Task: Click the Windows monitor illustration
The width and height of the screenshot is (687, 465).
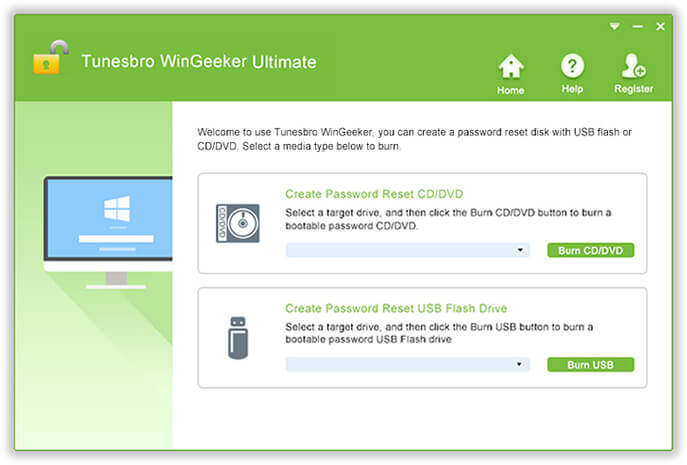Action: [108, 232]
